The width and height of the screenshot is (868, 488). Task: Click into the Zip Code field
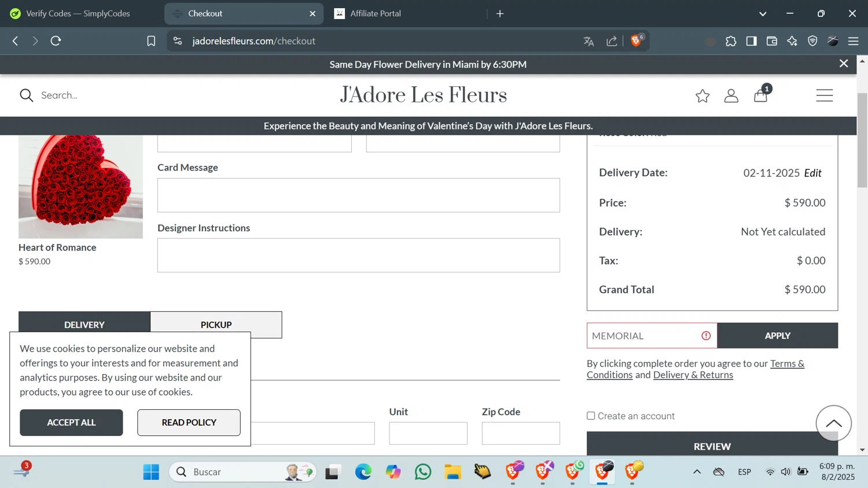click(521, 433)
